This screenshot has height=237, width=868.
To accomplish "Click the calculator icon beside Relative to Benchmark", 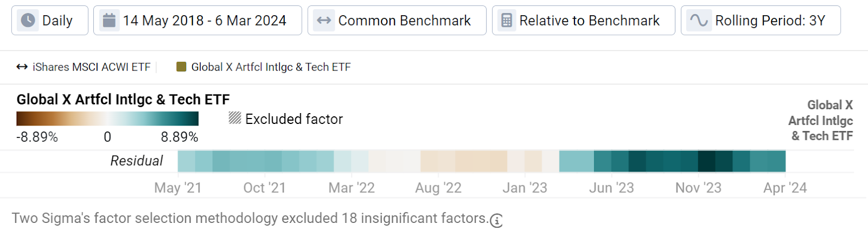I will tap(507, 21).
